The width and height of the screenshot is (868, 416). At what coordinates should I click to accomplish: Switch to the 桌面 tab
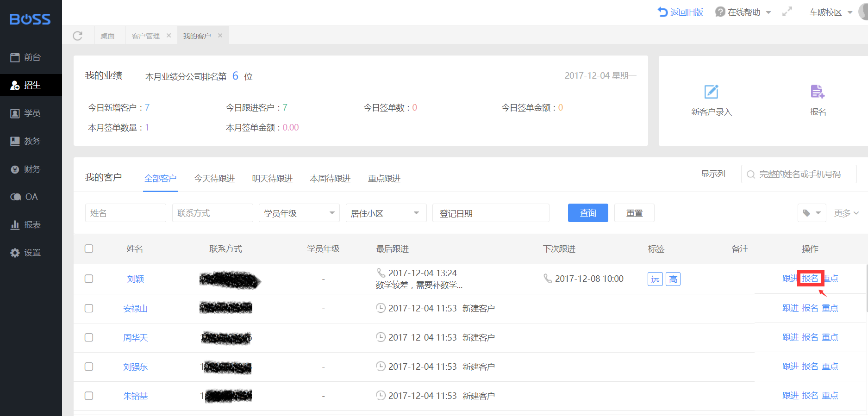[108, 36]
